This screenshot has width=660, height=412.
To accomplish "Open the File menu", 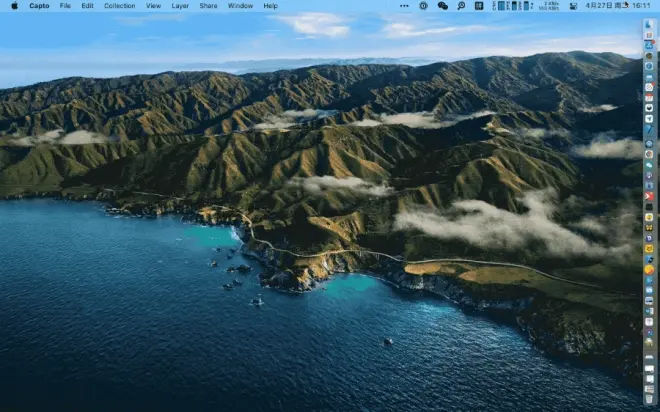I will (65, 6).
